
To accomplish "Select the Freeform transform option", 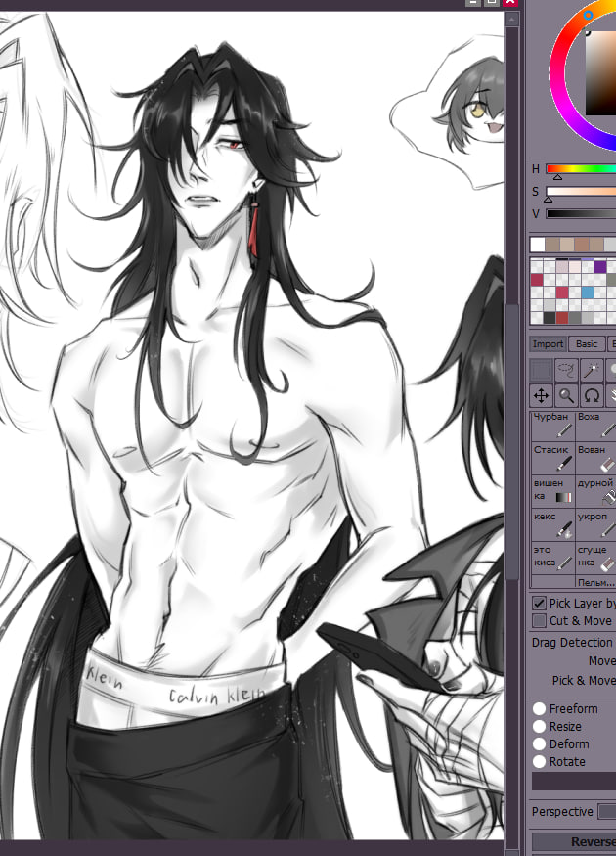I will coord(539,708).
